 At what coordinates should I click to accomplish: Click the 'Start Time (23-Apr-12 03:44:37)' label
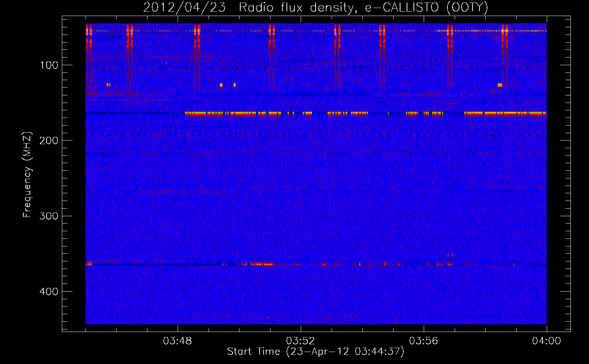click(316, 352)
